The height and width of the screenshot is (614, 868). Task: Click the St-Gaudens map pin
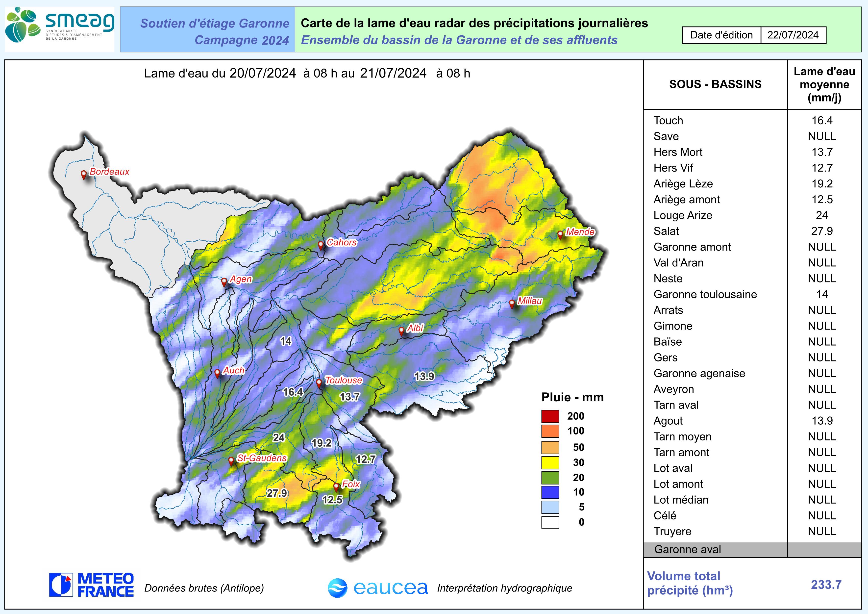pos(231,461)
